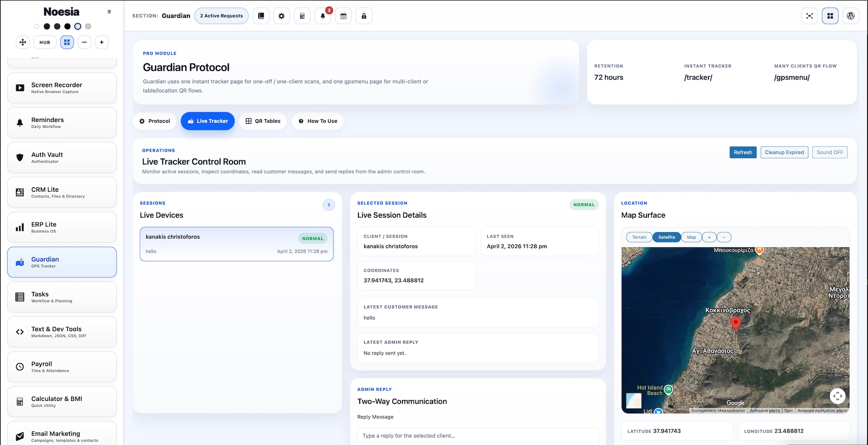Select the Live Tracker tab
The image size is (868, 445).
point(208,121)
